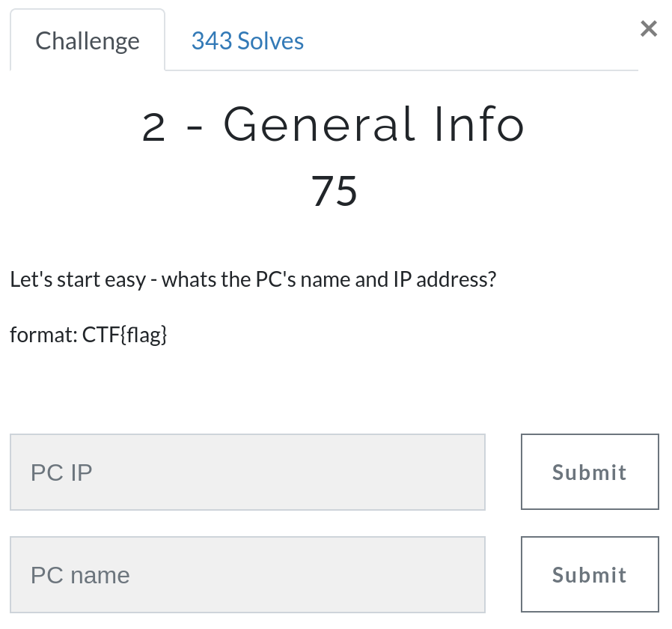Viewport: 672px width, 629px height.
Task: Switch to the Challenge tab
Action: 88,40
